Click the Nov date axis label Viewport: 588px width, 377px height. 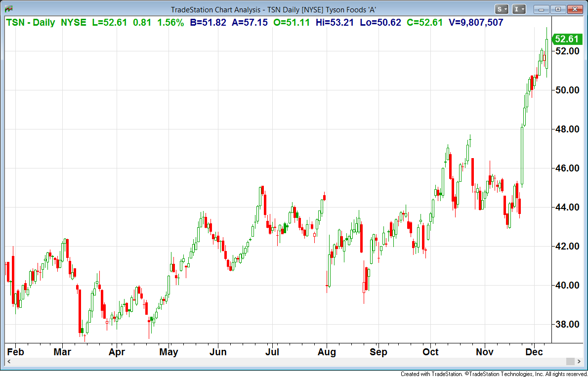pos(485,352)
